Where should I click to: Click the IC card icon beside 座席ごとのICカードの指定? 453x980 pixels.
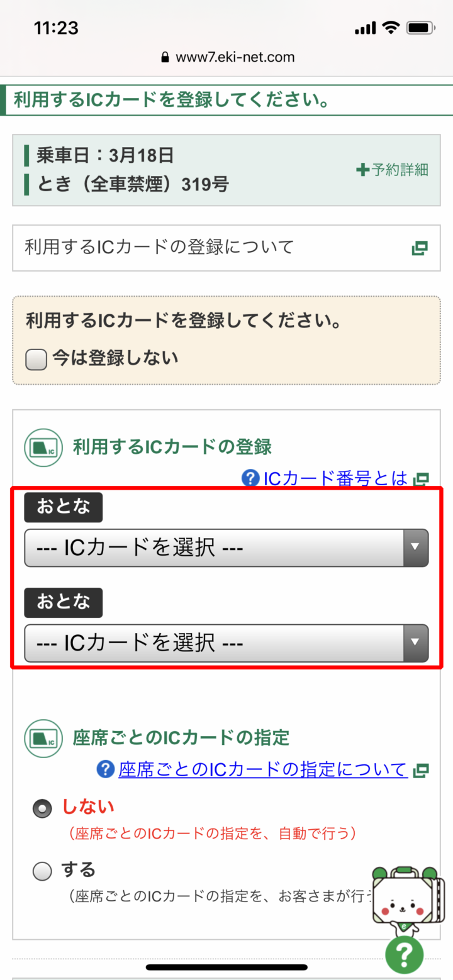[x=43, y=737]
